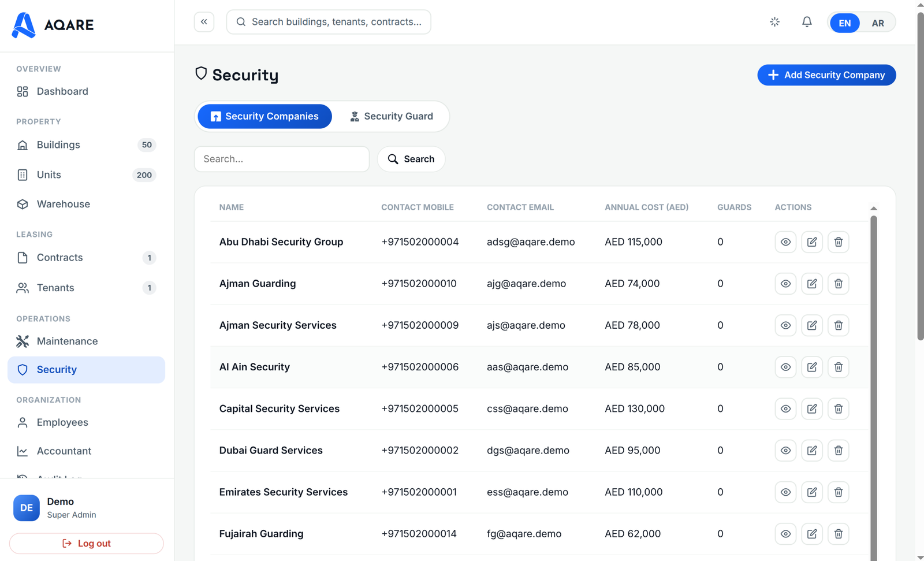
Task: Navigate to Warehouse
Action: point(86,204)
